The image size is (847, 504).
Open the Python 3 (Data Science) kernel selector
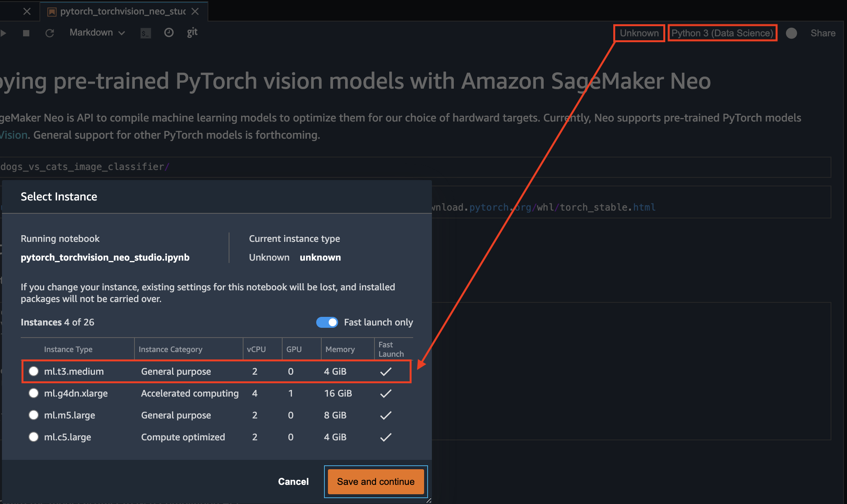722,33
